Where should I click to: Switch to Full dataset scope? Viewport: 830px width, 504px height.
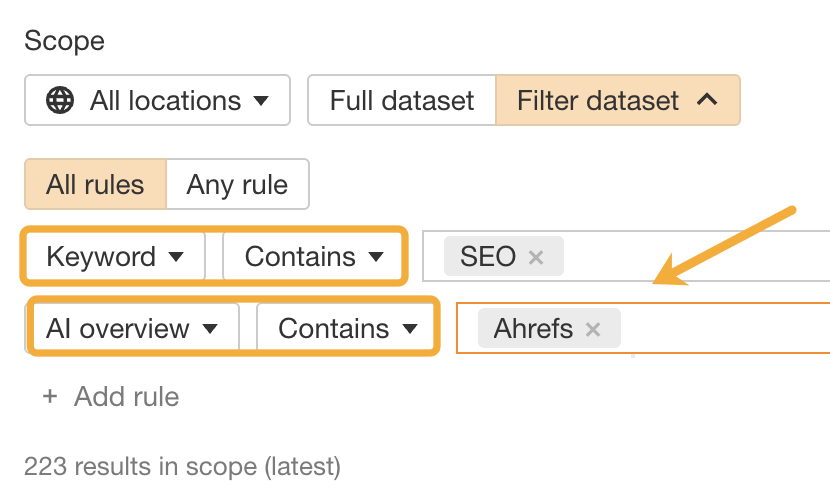pyautogui.click(x=402, y=101)
